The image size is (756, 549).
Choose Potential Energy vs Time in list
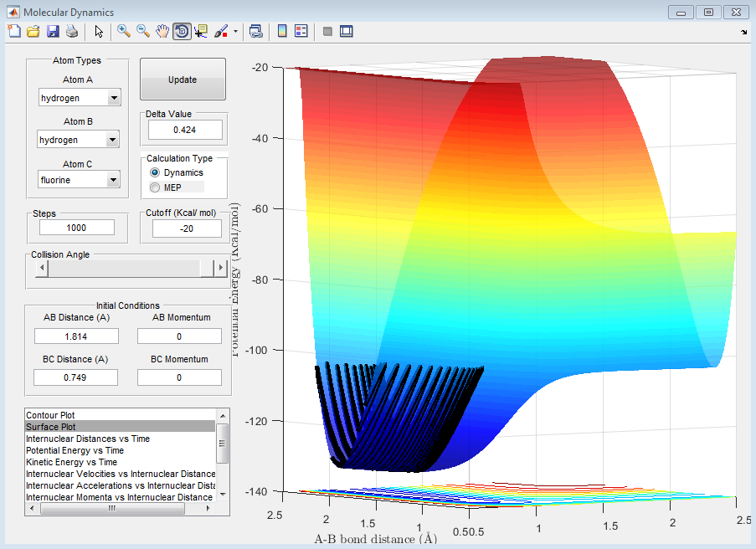pos(75,450)
